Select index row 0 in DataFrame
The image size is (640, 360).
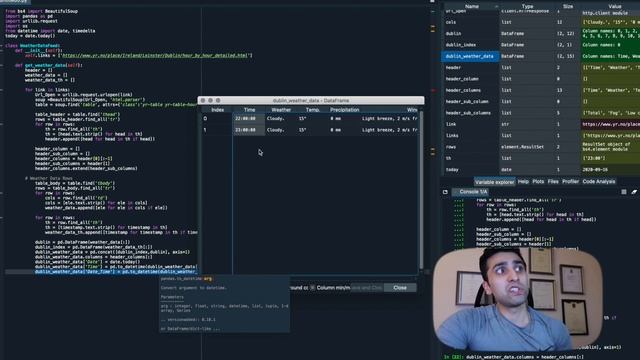[x=217, y=119]
